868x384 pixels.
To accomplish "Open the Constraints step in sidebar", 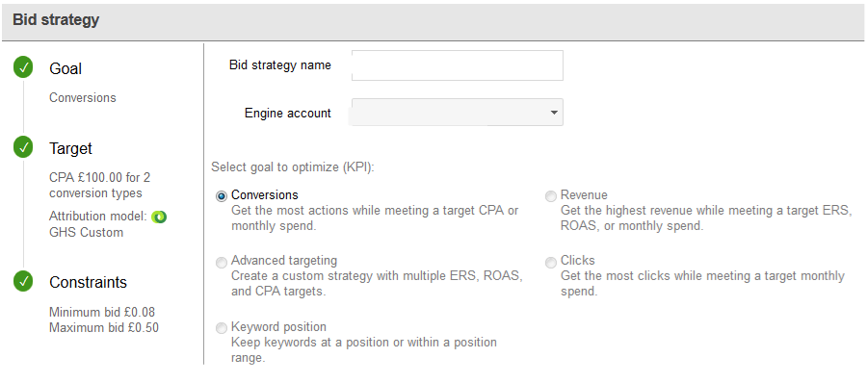I will pyautogui.click(x=88, y=282).
